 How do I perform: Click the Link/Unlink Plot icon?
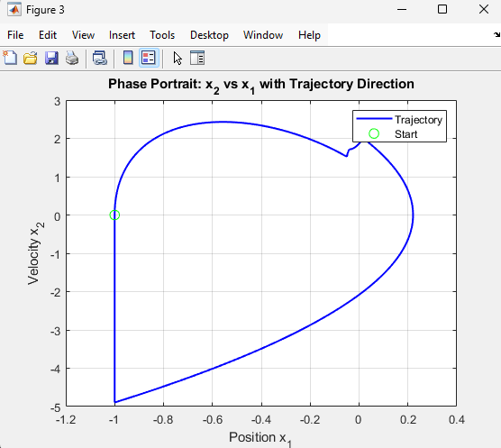(100, 59)
